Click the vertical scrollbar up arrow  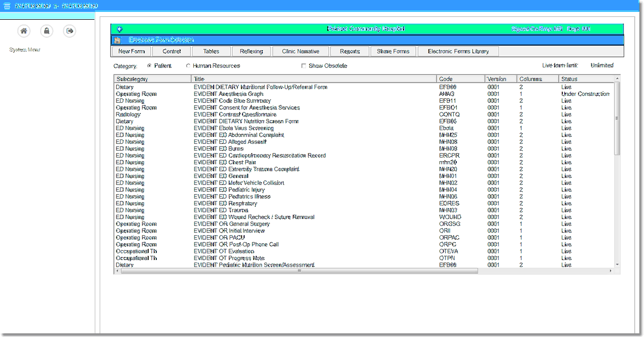click(617, 79)
